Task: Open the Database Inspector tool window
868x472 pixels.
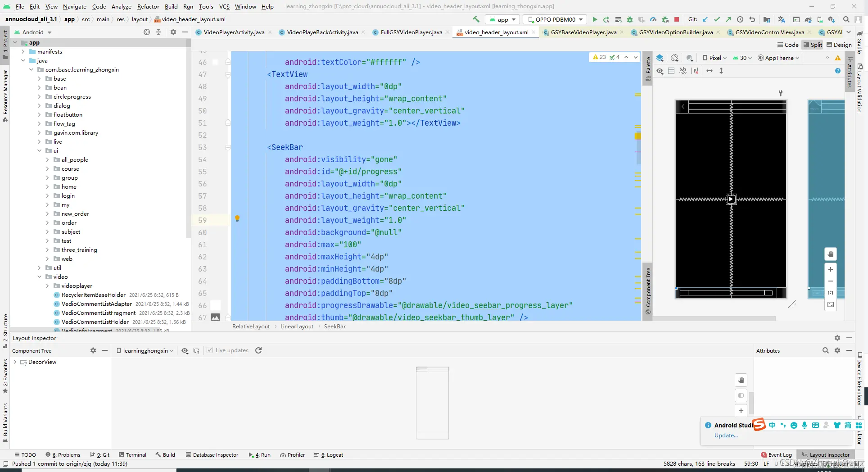Action: tap(212, 455)
